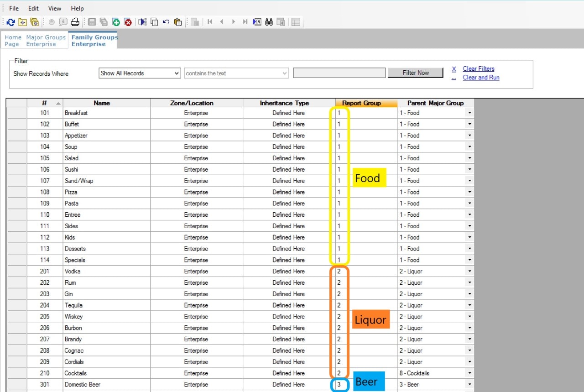Viewport: 584px width, 392px height.
Task: Click the Clear and Run link
Action: [x=481, y=78]
